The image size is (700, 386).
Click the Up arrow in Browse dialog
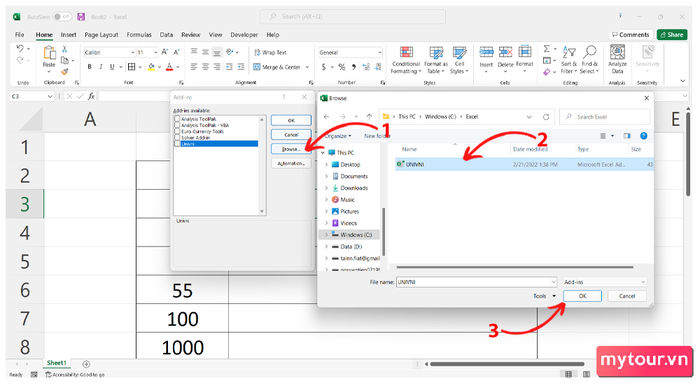tap(369, 116)
